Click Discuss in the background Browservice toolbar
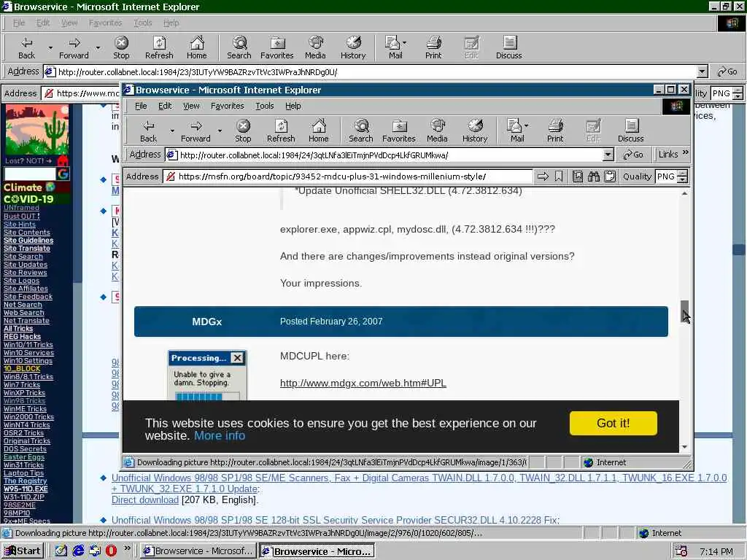This screenshot has height=560, width=747. click(x=508, y=47)
